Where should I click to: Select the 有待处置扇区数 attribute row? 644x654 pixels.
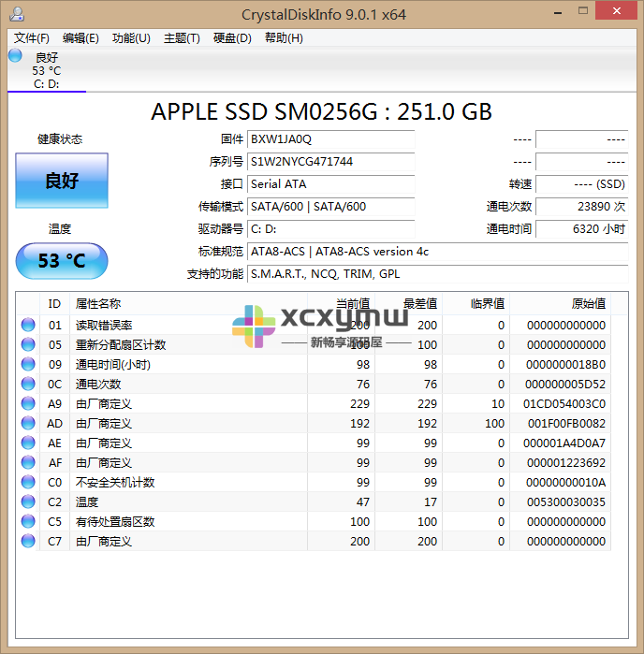[x=314, y=521]
